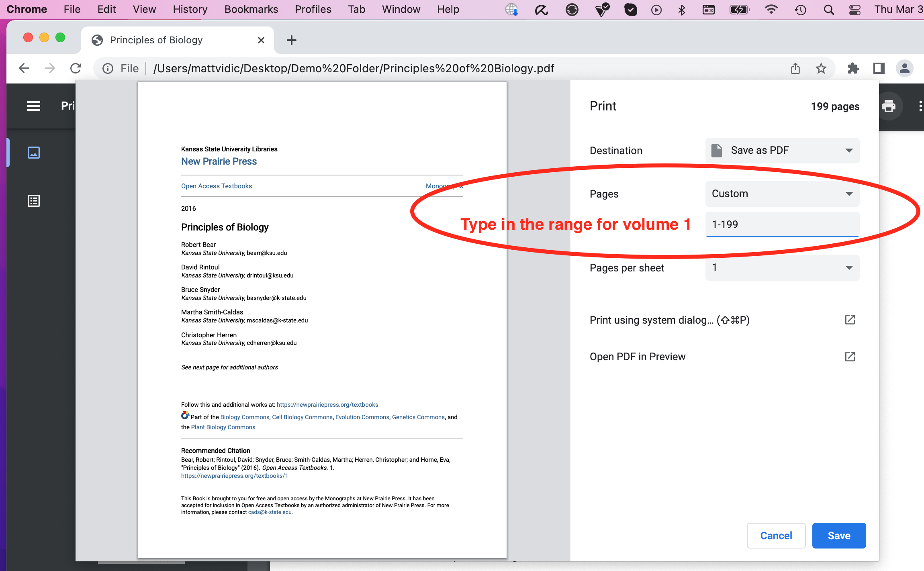Open the Chrome profile avatar
924x571 pixels.
[x=905, y=69]
